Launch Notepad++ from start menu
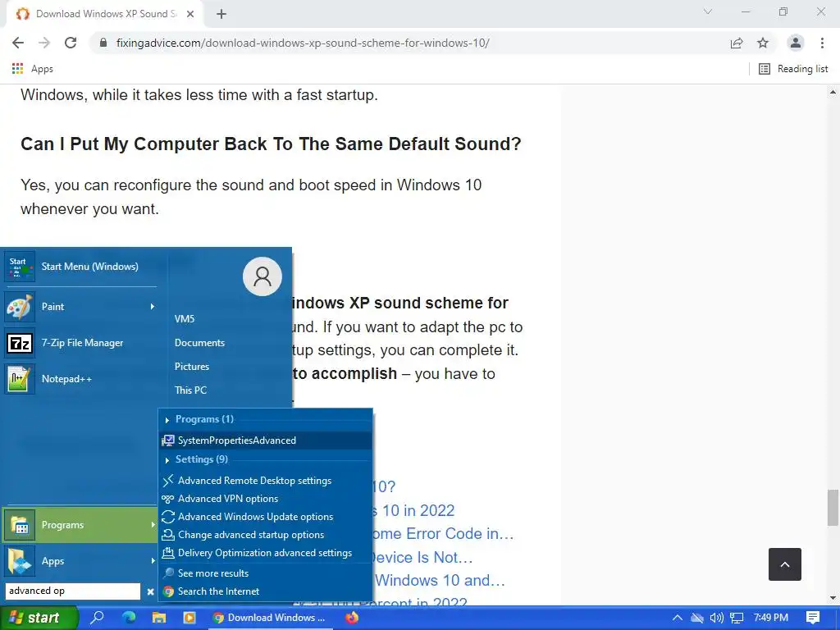This screenshot has height=630, width=840. pos(80,379)
